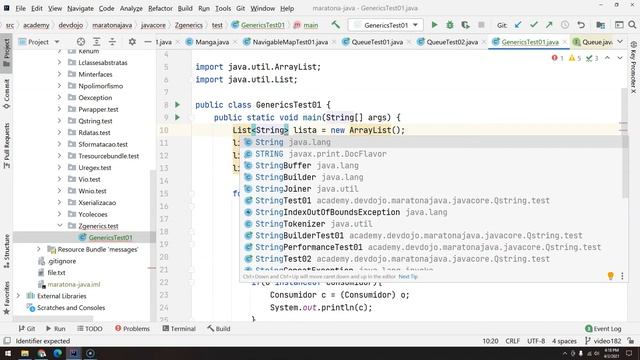The width and height of the screenshot is (640, 360).
Task: Commit changes with Git checkmark icon
Action: tap(533, 25)
